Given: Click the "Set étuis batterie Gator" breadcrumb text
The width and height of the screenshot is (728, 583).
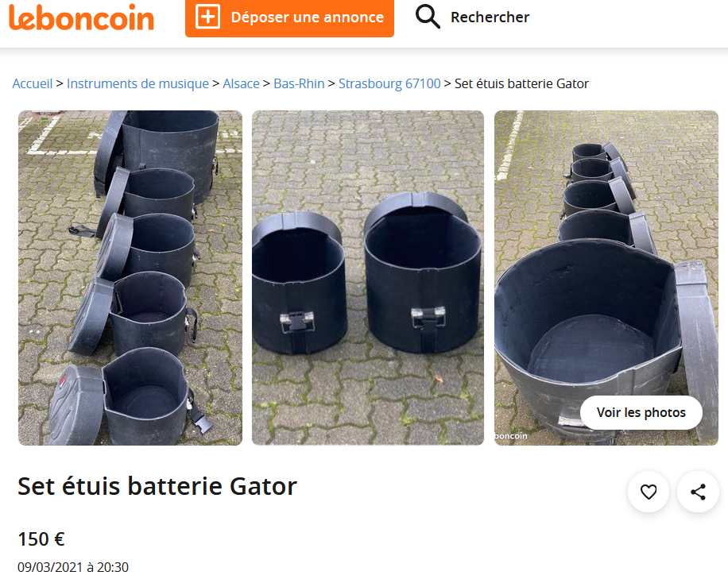Looking at the screenshot, I should point(521,83).
